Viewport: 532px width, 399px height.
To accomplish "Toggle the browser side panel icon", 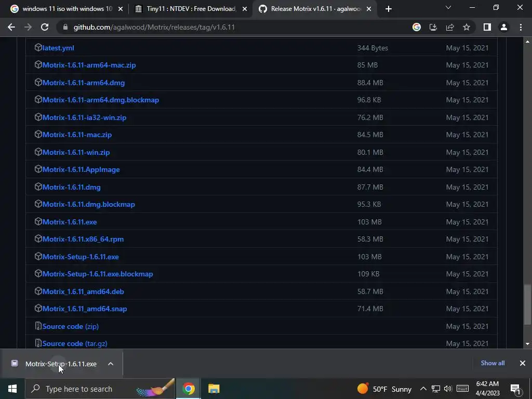I will tap(487, 27).
